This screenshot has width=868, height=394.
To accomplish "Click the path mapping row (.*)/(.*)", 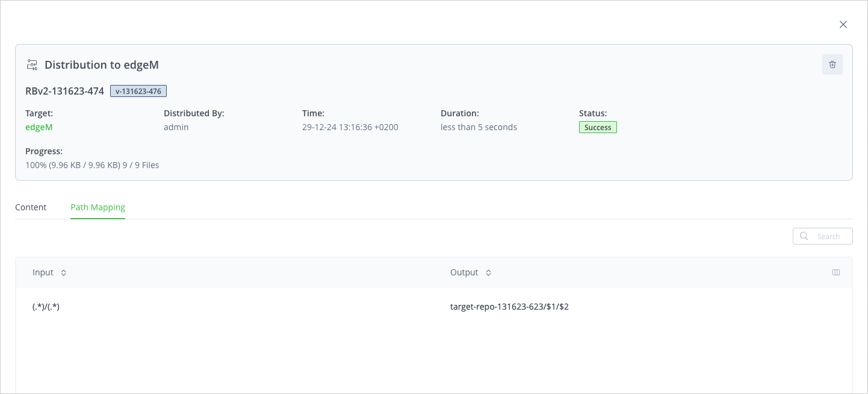I will tap(47, 307).
